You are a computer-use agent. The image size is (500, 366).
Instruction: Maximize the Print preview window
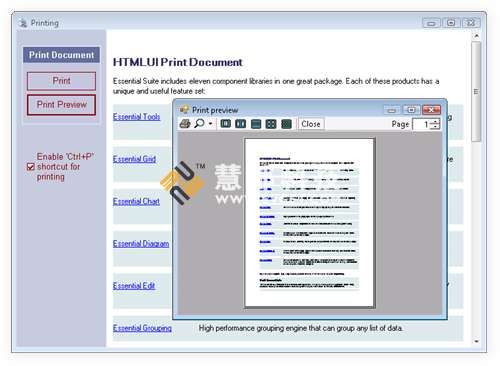(411, 110)
